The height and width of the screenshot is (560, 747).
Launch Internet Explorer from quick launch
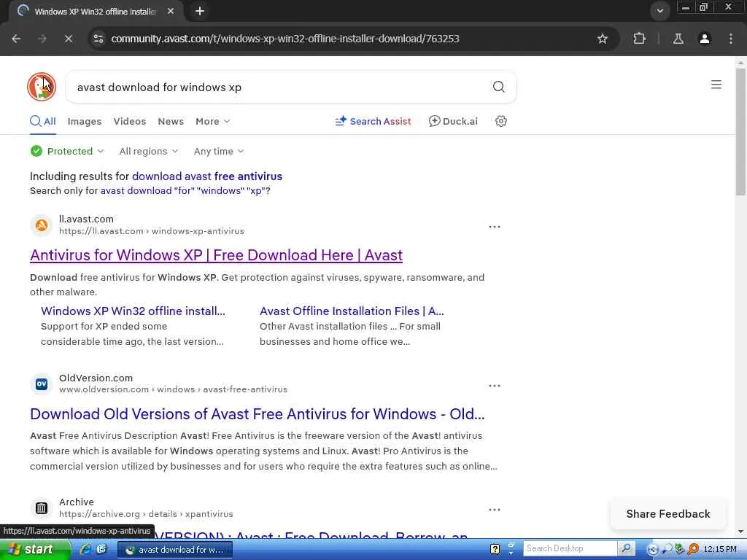click(86, 549)
